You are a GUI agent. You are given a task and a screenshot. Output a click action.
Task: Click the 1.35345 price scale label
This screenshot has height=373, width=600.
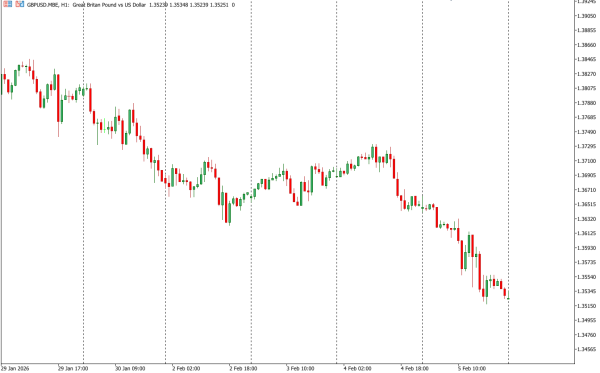(587, 292)
